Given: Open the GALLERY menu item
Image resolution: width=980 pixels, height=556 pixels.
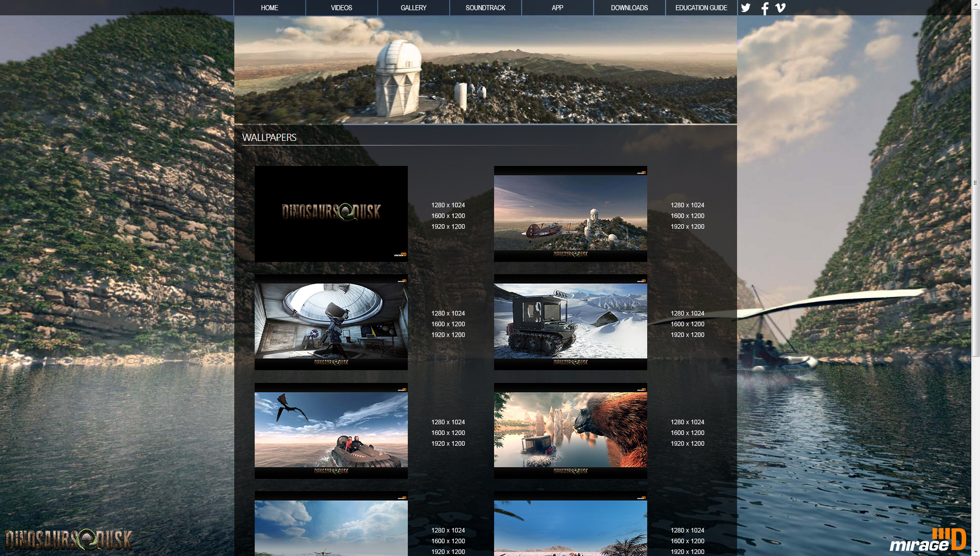Looking at the screenshot, I should point(413,8).
